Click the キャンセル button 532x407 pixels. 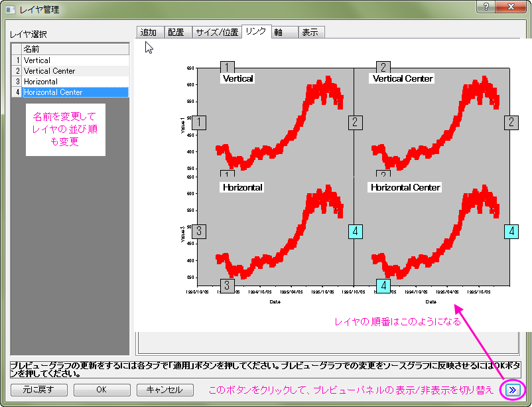(x=165, y=390)
